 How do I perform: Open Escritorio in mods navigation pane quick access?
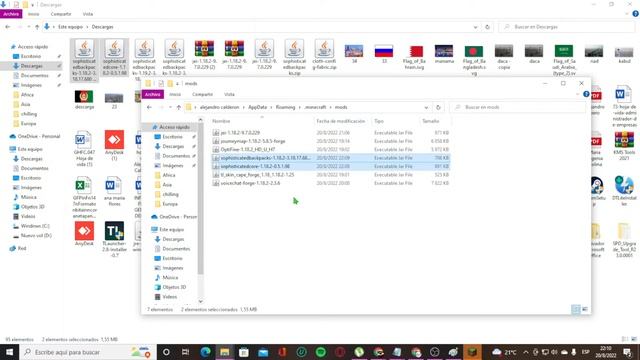point(172,137)
